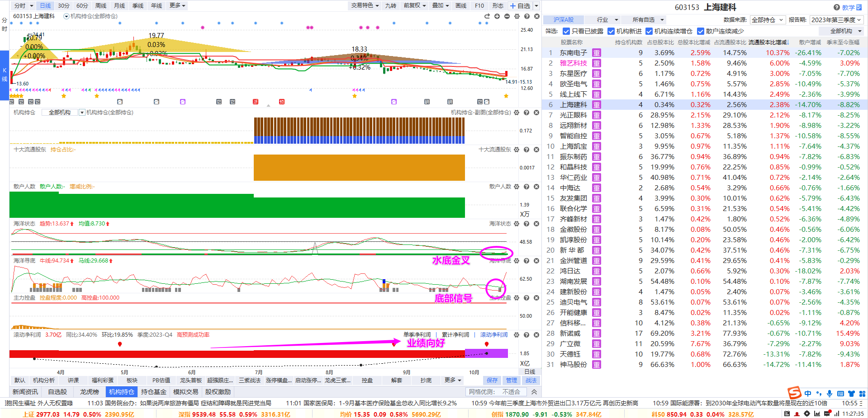Click the help question icon beside 教学

pos(837,7)
